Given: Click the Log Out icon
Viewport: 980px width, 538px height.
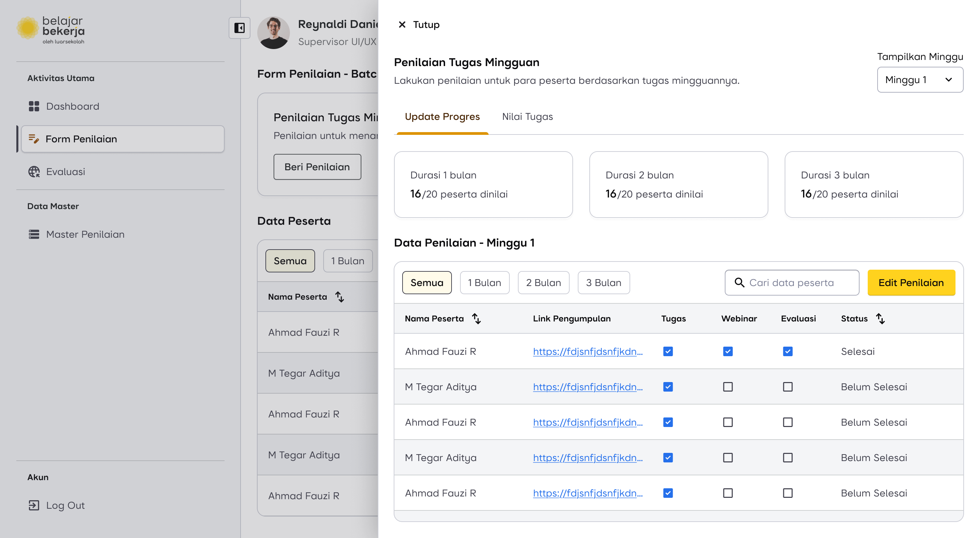Looking at the screenshot, I should (x=34, y=505).
